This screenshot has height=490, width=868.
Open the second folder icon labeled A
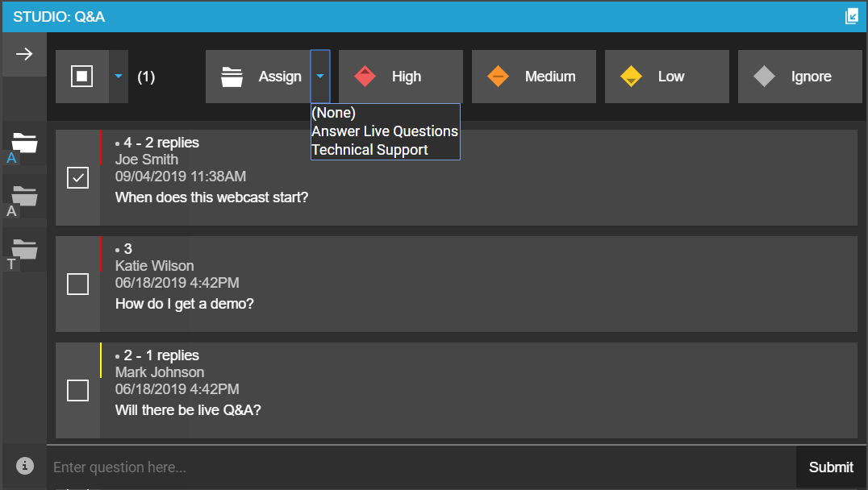[24, 198]
